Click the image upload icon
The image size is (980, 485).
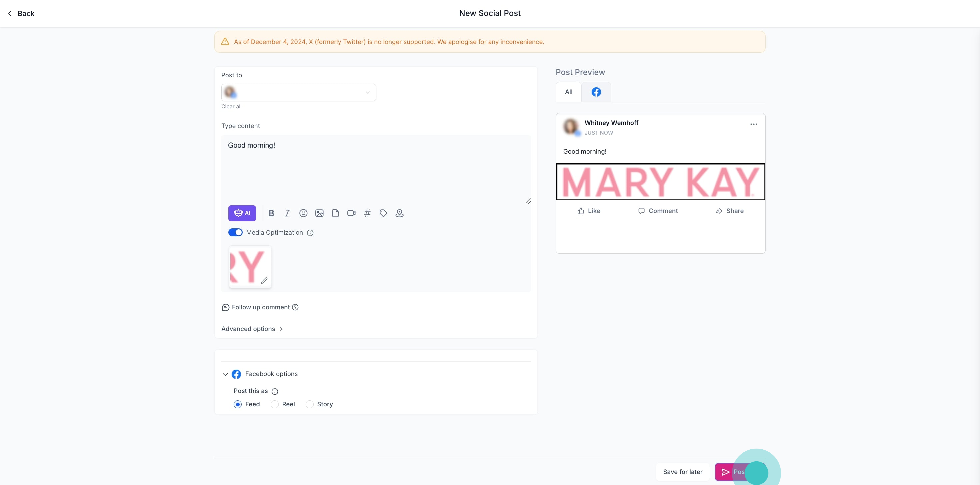pyautogui.click(x=319, y=213)
